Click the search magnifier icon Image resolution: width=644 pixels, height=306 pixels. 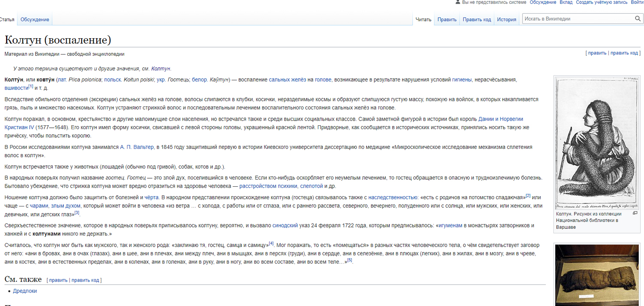(x=638, y=19)
